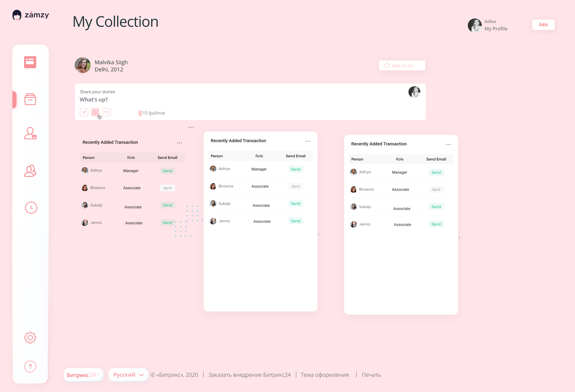Open three-dots menu of right transaction card
Screen dimensions: 575x392
point(448,144)
